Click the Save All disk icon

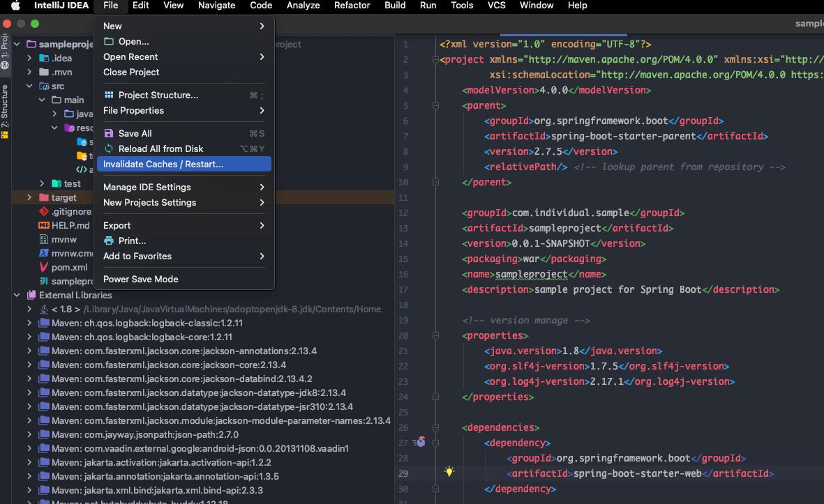(109, 133)
